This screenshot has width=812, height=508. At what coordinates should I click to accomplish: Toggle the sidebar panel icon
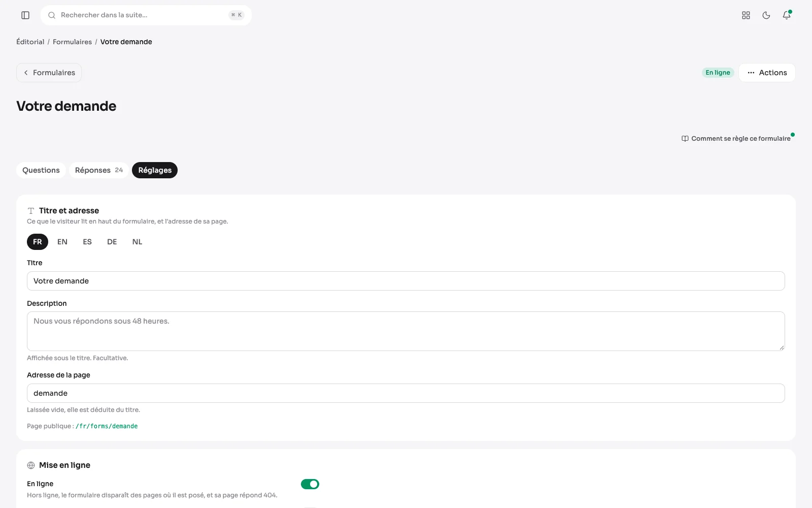(x=25, y=15)
